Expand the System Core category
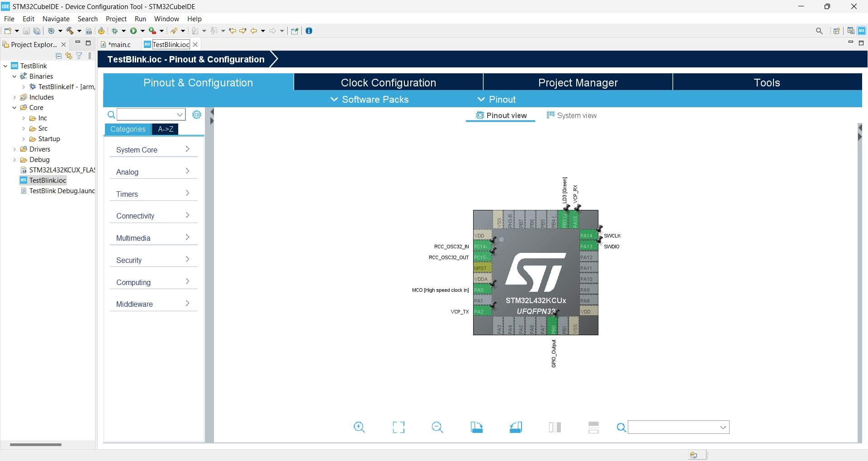 click(x=153, y=149)
